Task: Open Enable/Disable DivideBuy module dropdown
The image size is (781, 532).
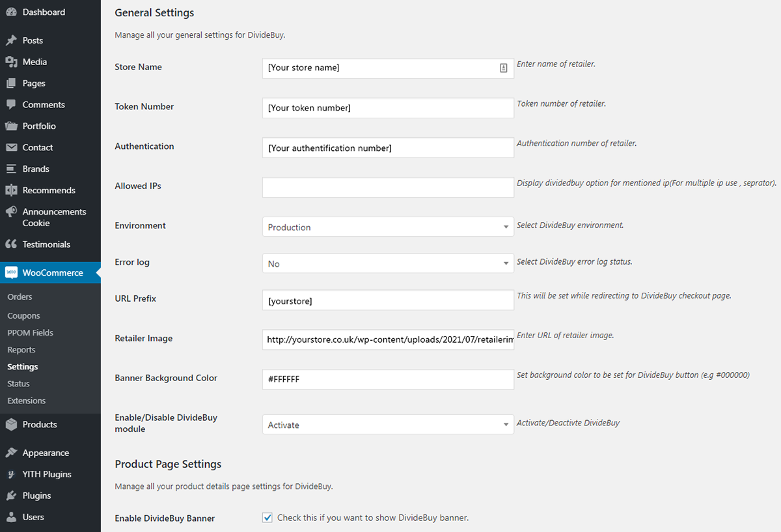Action: coord(388,425)
